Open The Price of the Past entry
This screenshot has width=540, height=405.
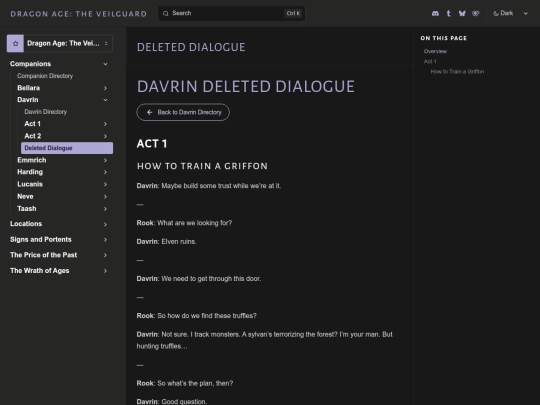pyautogui.click(x=43, y=255)
